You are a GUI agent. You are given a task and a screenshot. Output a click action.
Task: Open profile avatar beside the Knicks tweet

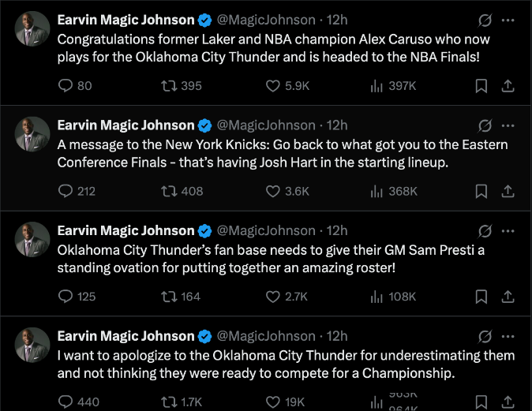tap(32, 134)
